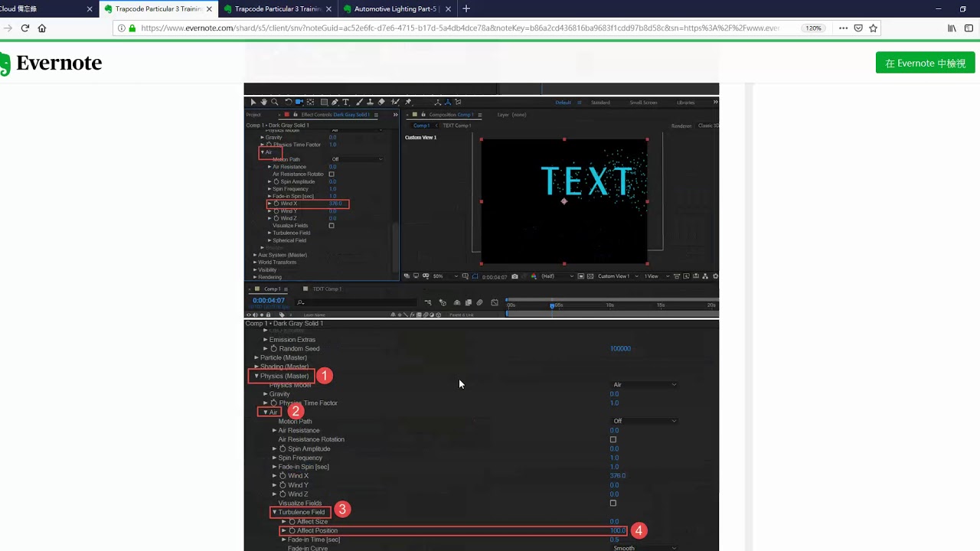
Task: Collapse the Physics (Master) group
Action: pos(256,376)
